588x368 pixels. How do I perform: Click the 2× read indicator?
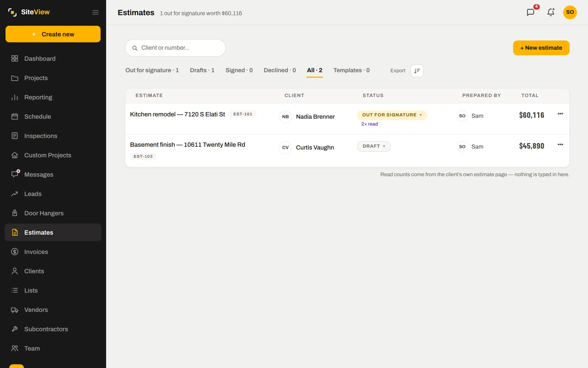coord(370,124)
